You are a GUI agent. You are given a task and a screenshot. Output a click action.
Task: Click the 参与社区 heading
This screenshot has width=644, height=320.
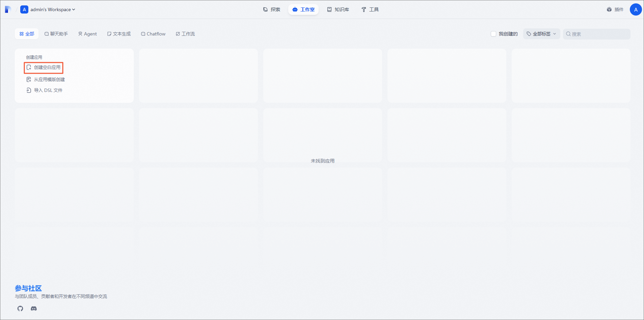28,288
